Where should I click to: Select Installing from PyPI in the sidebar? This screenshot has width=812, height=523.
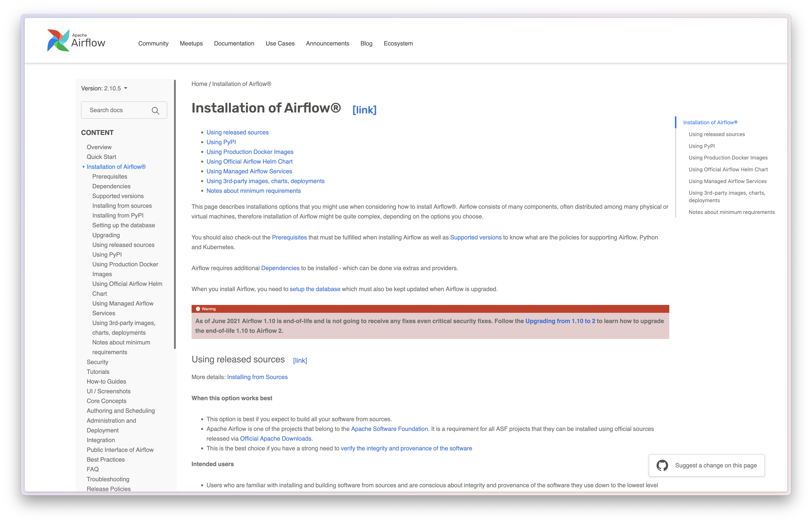click(118, 215)
